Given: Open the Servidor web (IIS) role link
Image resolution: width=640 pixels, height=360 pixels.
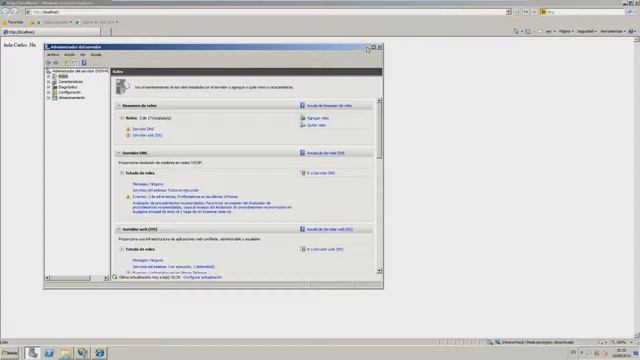Looking at the screenshot, I should pyautogui.click(x=147, y=135).
